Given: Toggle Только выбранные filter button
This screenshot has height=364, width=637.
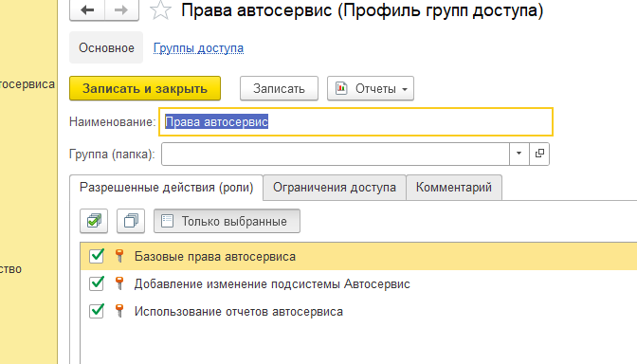Looking at the screenshot, I should point(227,221).
